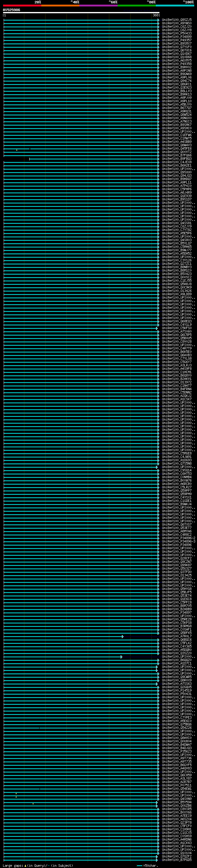Select hit label UniRef100_P49358

(x=177, y=64)
